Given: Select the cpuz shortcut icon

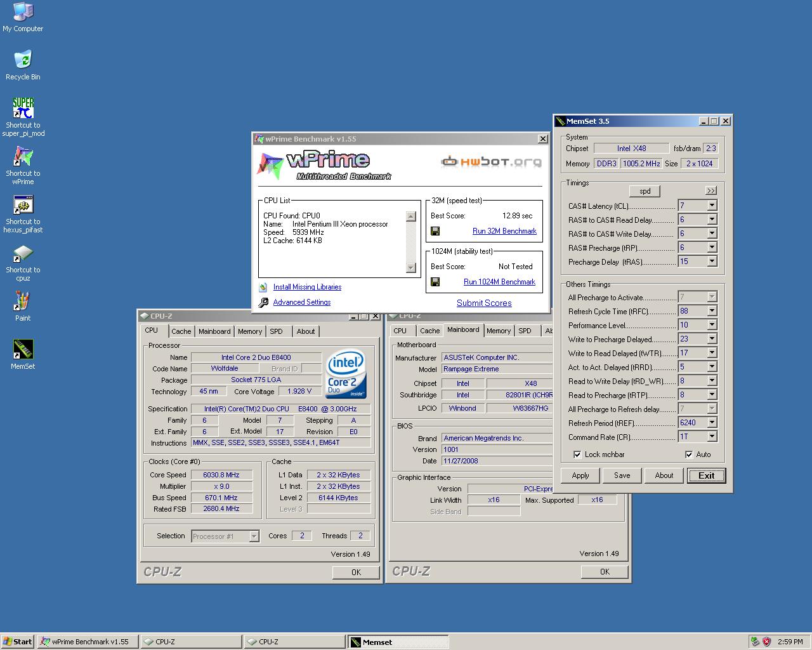Looking at the screenshot, I should coord(23,253).
